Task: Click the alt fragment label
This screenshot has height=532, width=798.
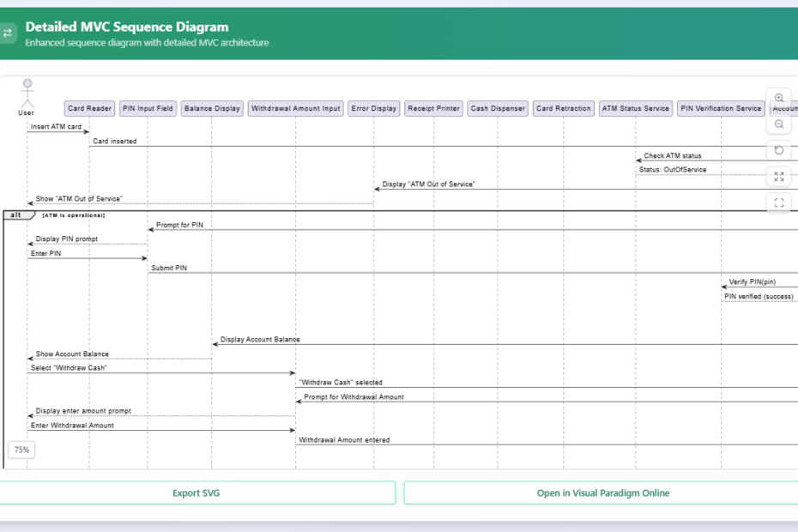Action: 16,215
